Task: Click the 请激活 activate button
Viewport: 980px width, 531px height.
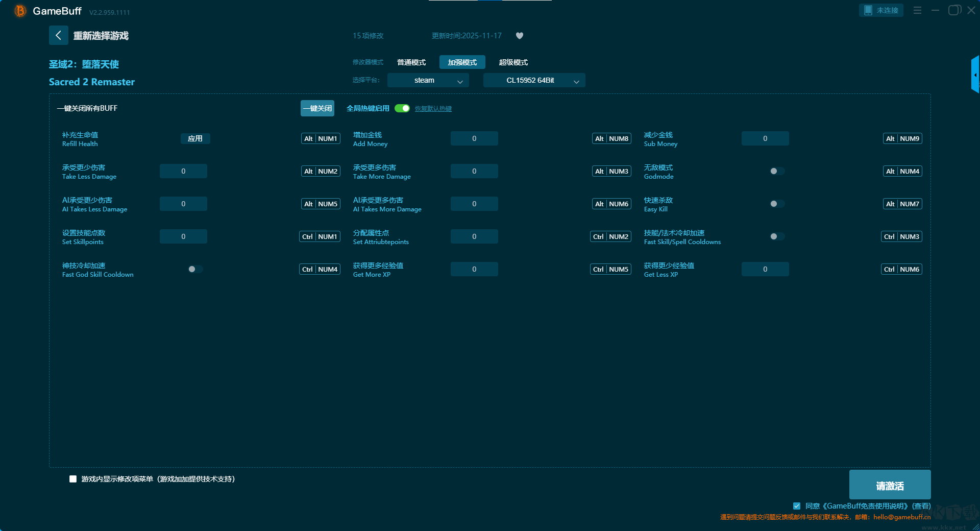Action: (x=890, y=485)
